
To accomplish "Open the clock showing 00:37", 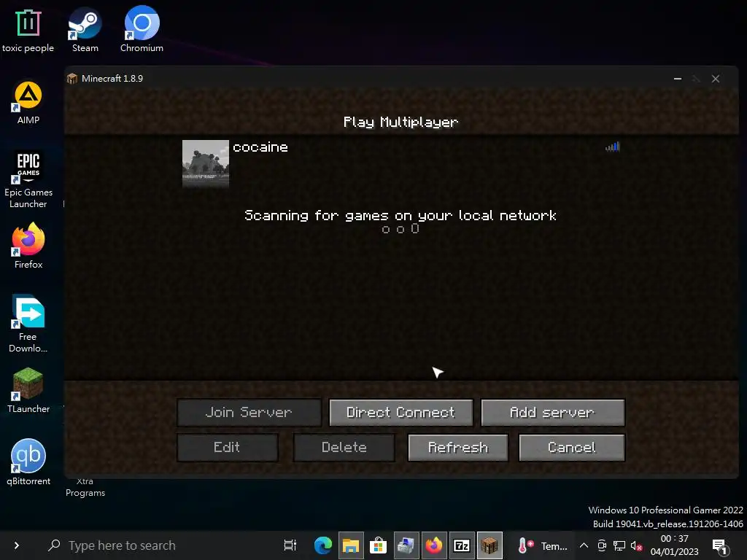I will (x=674, y=545).
